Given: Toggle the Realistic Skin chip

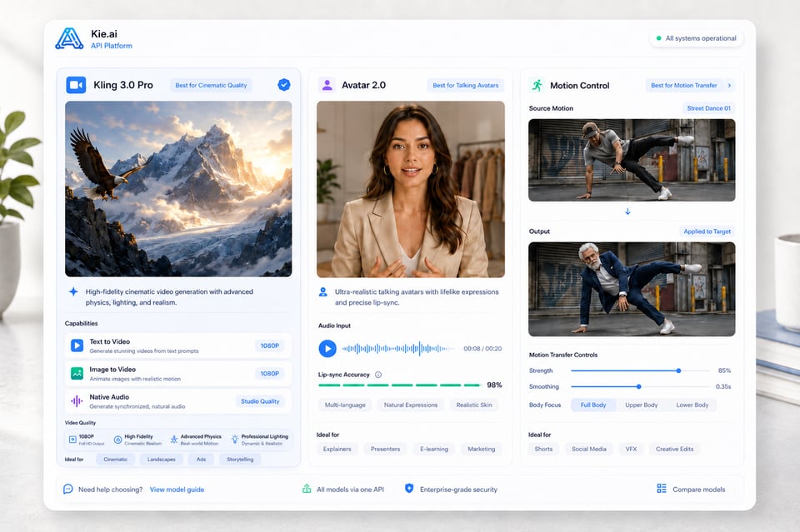Looking at the screenshot, I should [474, 405].
